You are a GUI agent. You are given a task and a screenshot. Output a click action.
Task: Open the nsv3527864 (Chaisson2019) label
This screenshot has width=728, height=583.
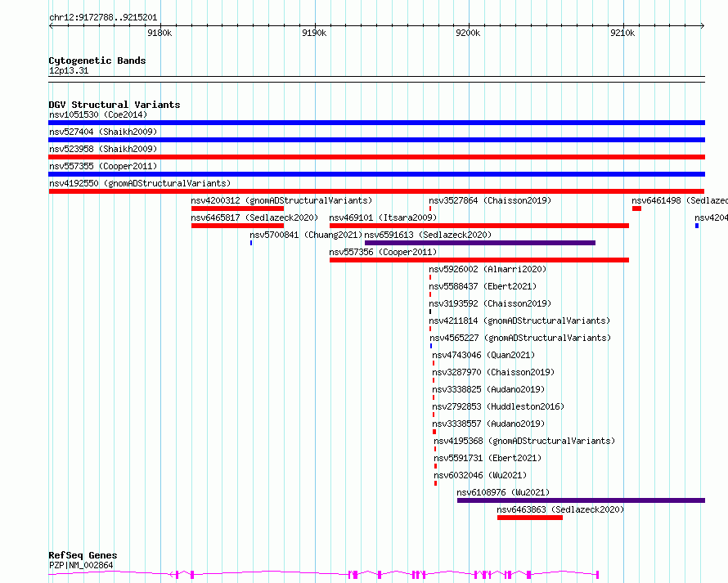pyautogui.click(x=490, y=200)
